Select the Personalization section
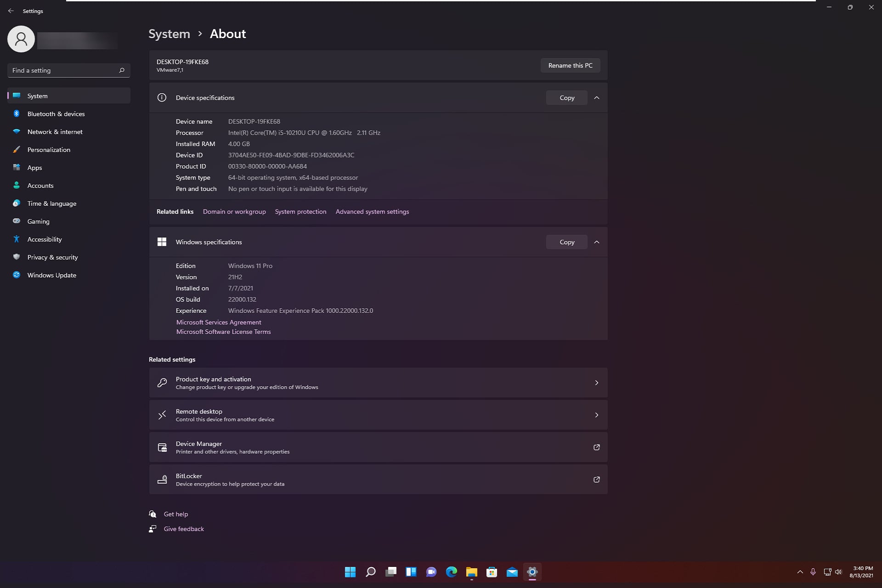Image resolution: width=882 pixels, height=588 pixels. pyautogui.click(x=49, y=149)
